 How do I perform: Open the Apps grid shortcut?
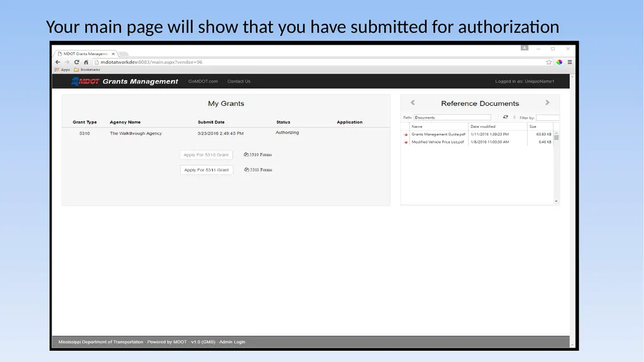tap(62, 69)
